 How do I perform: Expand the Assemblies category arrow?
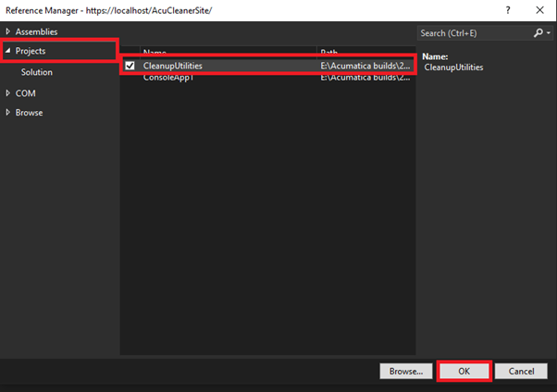click(x=8, y=31)
